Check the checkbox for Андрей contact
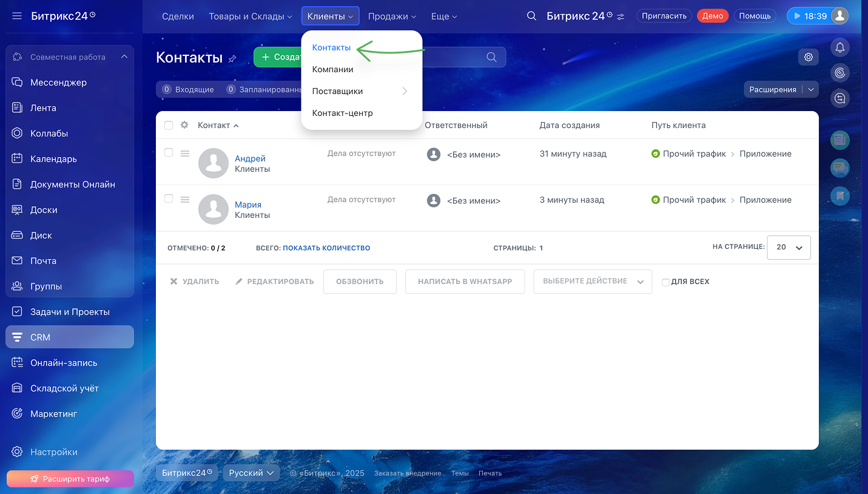The image size is (868, 494). 169,152
